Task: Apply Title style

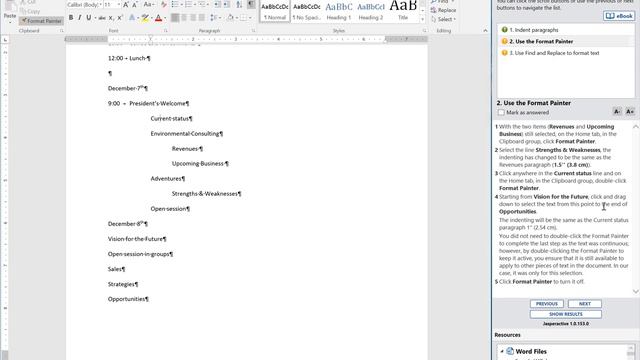Action: 403,11
